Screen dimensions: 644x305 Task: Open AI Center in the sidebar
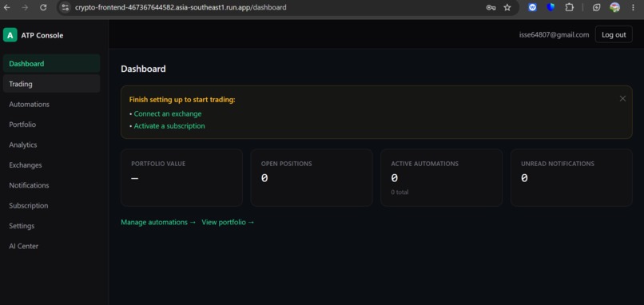51,246
